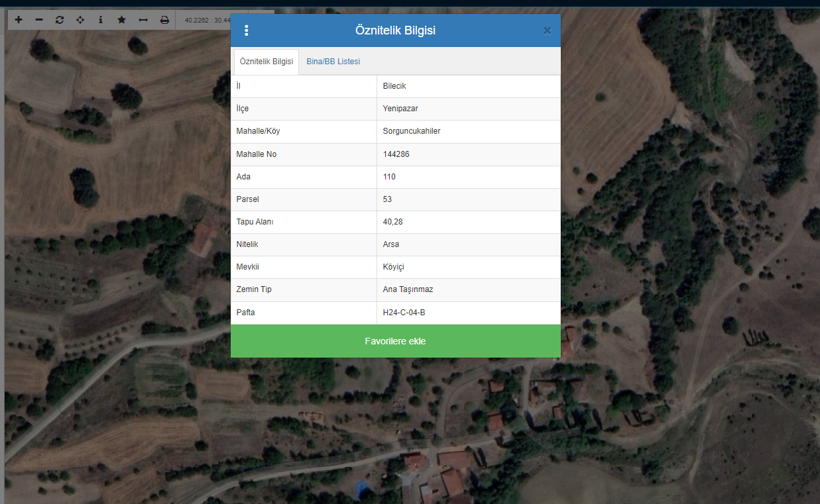Click the Pafta value H24-C-04-B
The height and width of the screenshot is (504, 820).
pyautogui.click(x=404, y=313)
